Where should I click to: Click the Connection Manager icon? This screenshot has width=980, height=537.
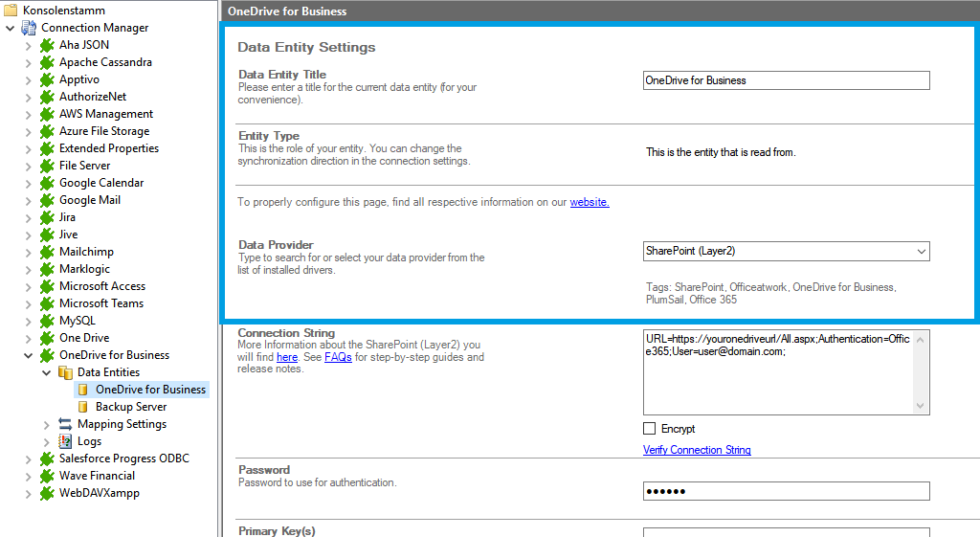[x=29, y=28]
